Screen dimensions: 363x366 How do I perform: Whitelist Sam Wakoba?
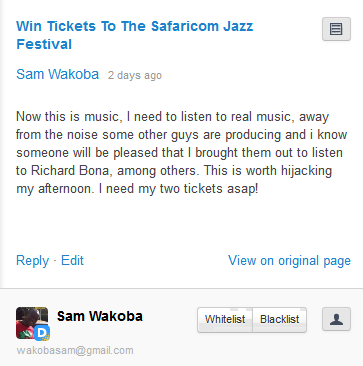(225, 320)
